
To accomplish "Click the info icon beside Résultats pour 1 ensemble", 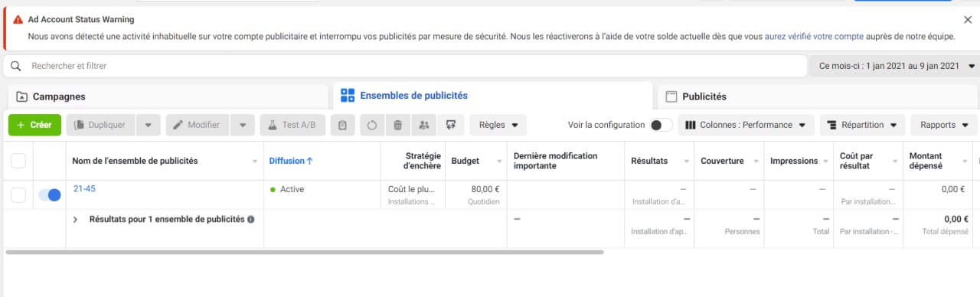I will (x=250, y=219).
